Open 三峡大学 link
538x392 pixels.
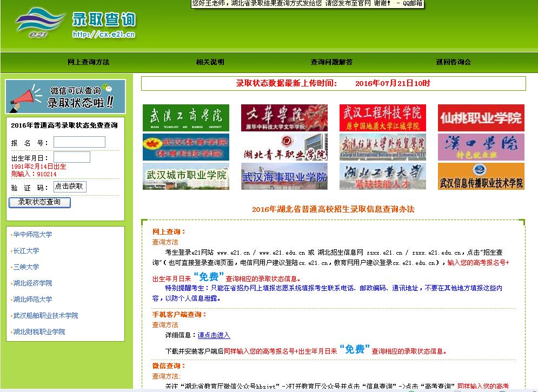[26, 267]
